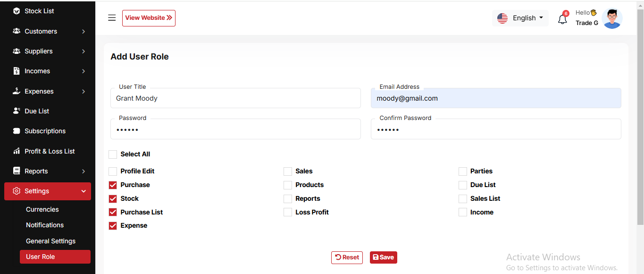Uncheck the Purchase permission checkbox
The image size is (644, 274).
pos(113,185)
